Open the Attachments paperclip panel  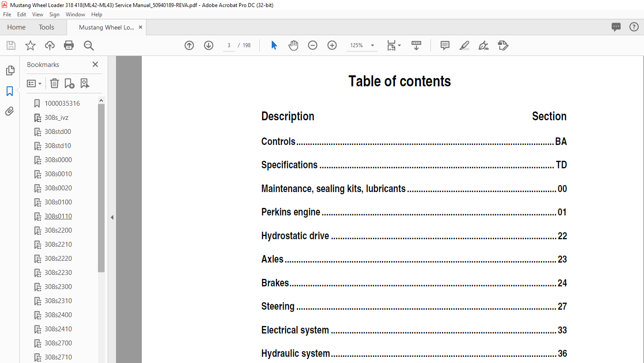click(x=10, y=111)
